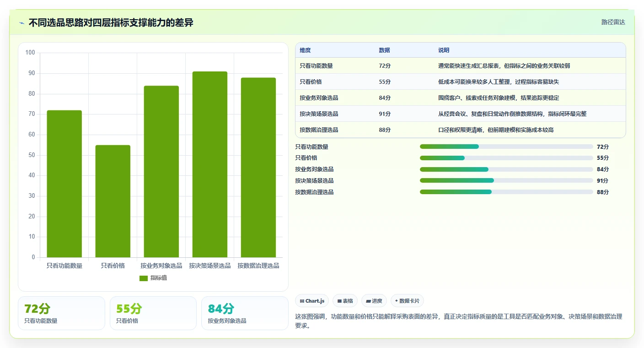Select the Chart.js tag chip
The image size is (644, 348).
312,301
